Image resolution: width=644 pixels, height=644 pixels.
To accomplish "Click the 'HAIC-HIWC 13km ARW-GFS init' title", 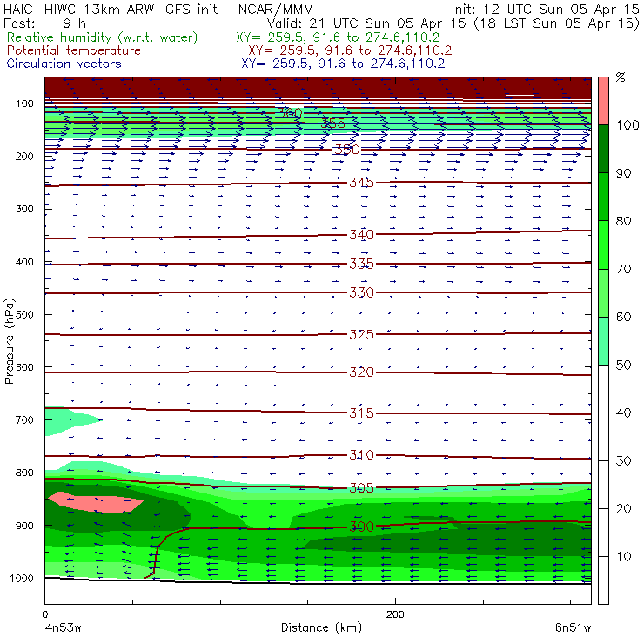I will (111, 9).
